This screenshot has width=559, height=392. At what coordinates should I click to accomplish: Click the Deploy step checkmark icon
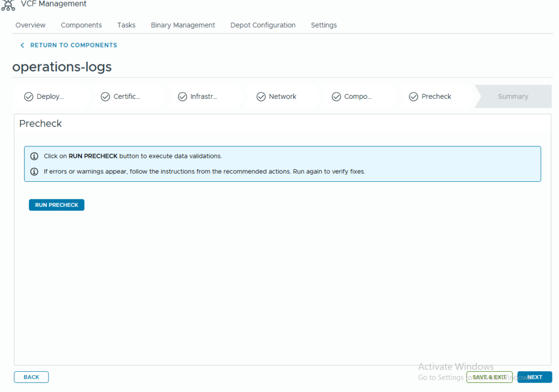pyautogui.click(x=28, y=97)
